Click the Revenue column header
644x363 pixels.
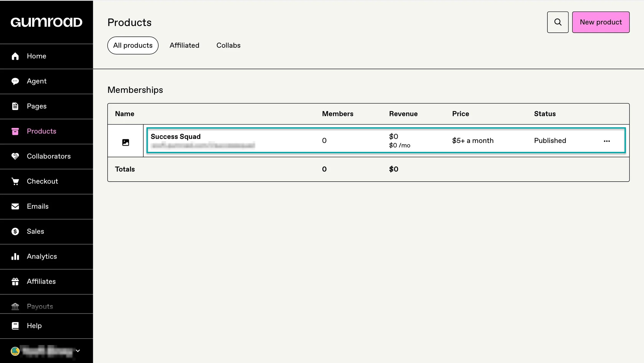pos(403,114)
